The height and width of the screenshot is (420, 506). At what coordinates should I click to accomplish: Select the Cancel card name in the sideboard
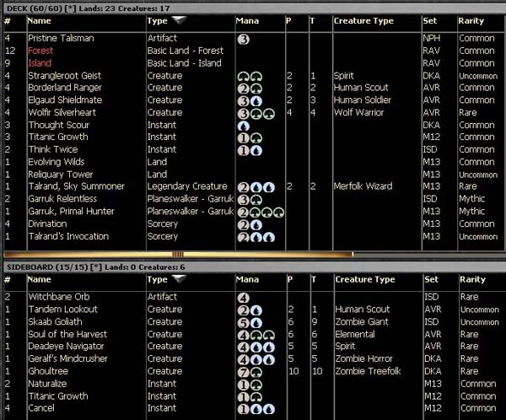pos(41,408)
